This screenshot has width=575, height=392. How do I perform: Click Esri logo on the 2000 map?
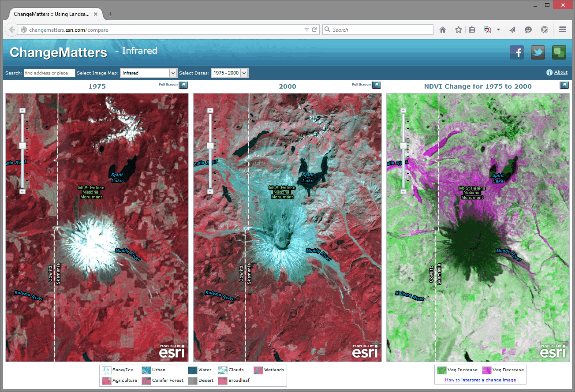365,351
